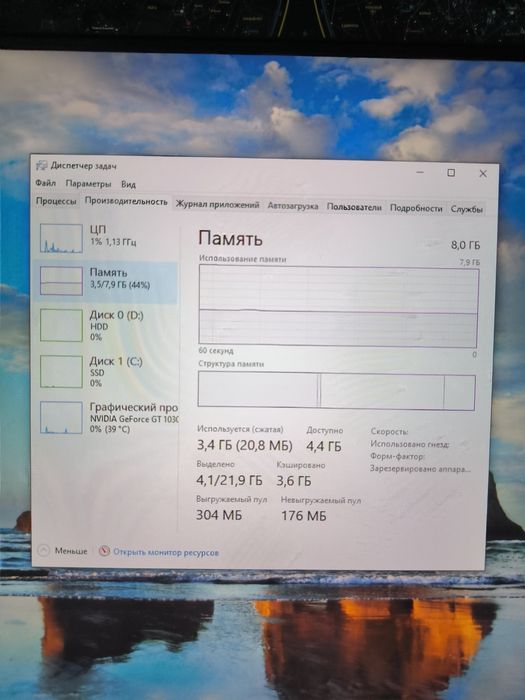Image resolution: width=525 pixels, height=700 pixels.
Task: Open the Журнал приложений tab
Action: click(217, 204)
